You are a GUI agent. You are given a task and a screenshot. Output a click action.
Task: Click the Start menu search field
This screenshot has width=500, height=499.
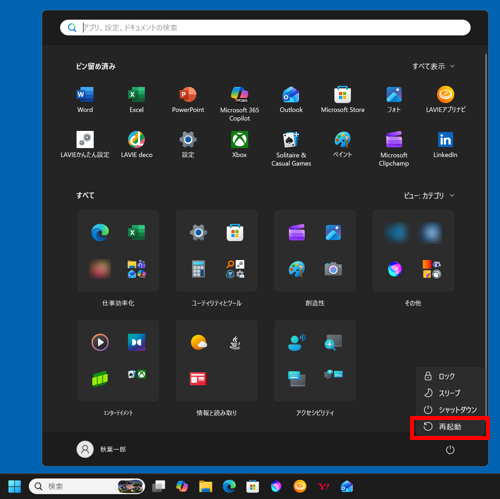tap(265, 28)
